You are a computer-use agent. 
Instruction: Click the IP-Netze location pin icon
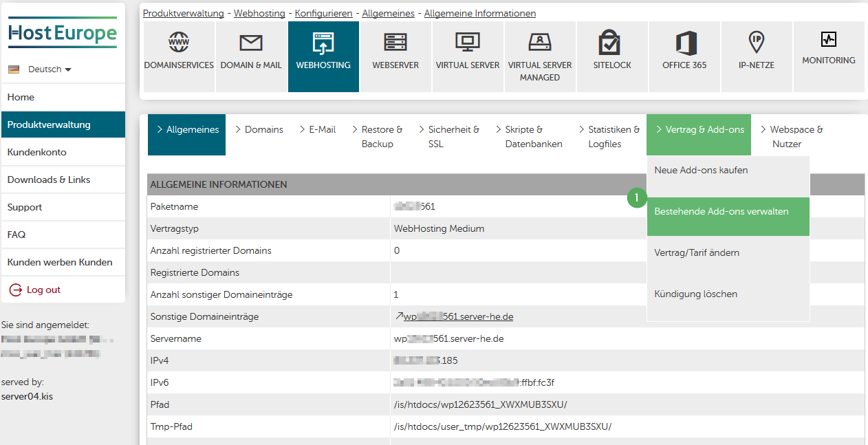757,43
